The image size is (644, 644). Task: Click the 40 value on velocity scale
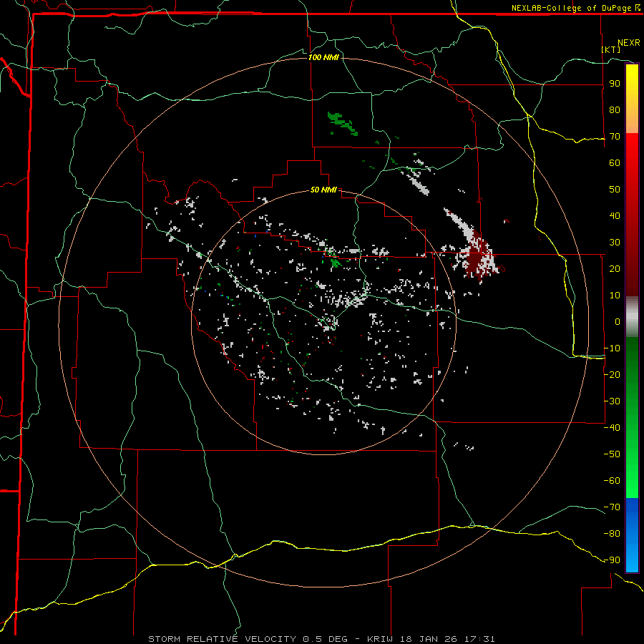tap(615, 215)
